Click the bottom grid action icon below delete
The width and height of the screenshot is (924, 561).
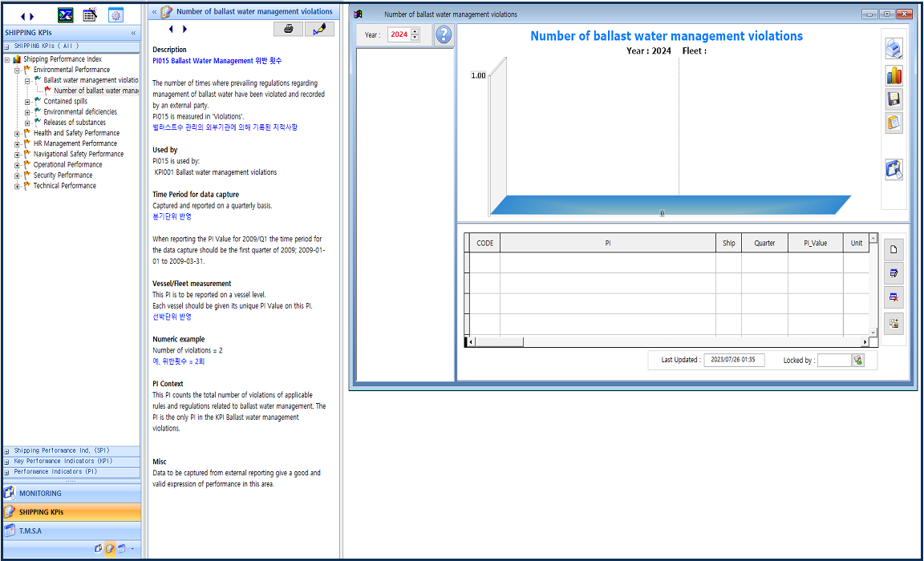click(894, 323)
